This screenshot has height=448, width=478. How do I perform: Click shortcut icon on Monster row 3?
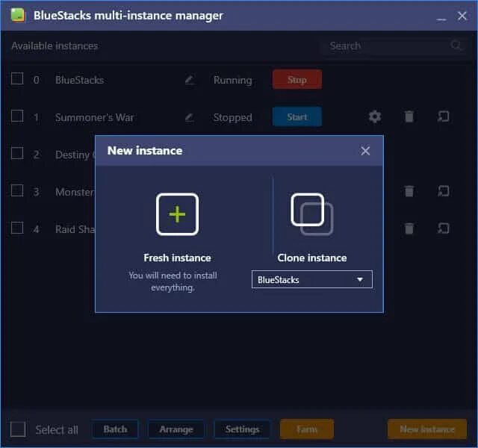click(x=443, y=191)
